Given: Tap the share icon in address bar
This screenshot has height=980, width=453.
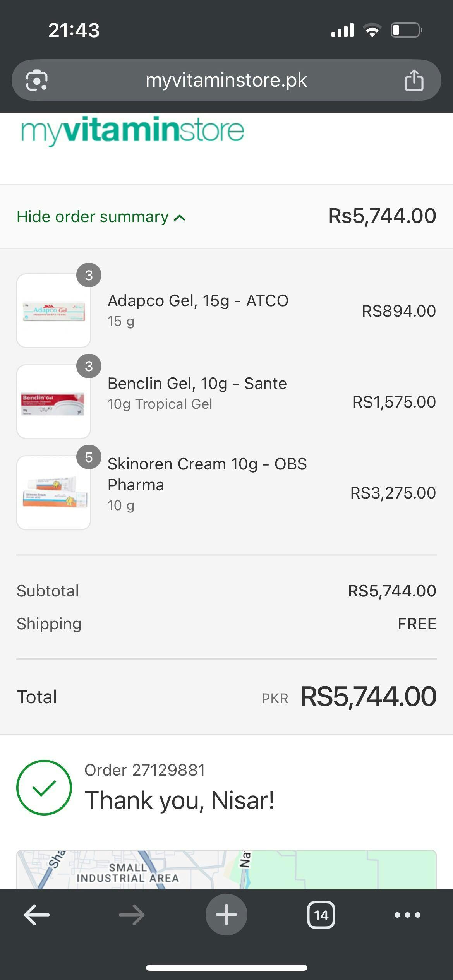Looking at the screenshot, I should point(414,81).
